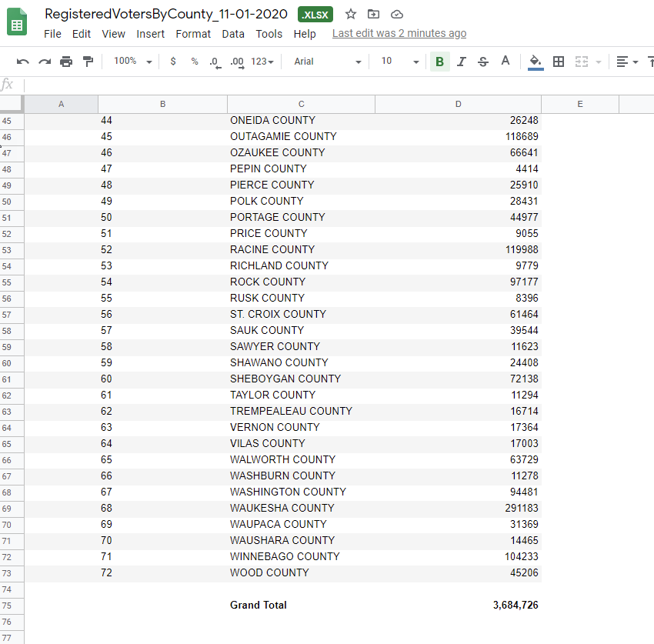This screenshot has height=644, width=654.
Task: Select column B header
Action: point(162,104)
